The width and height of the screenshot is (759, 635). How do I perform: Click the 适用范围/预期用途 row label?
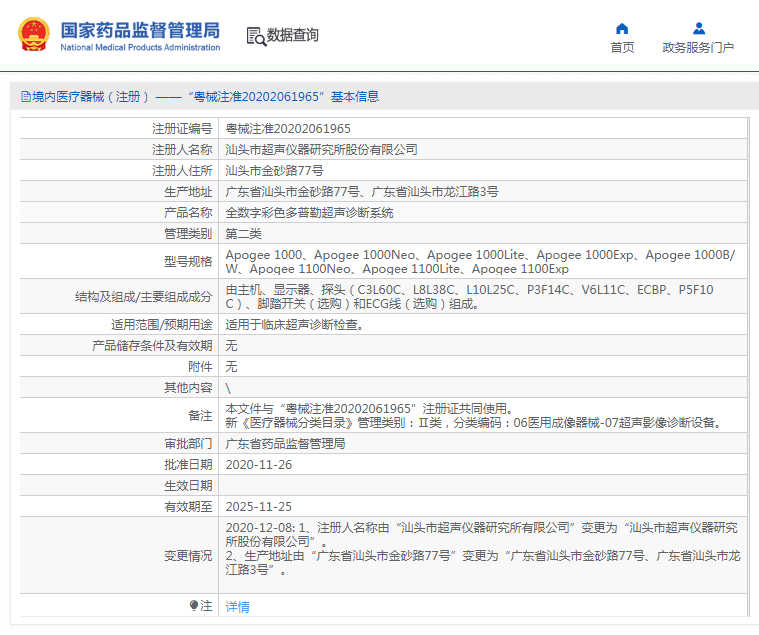tap(162, 325)
